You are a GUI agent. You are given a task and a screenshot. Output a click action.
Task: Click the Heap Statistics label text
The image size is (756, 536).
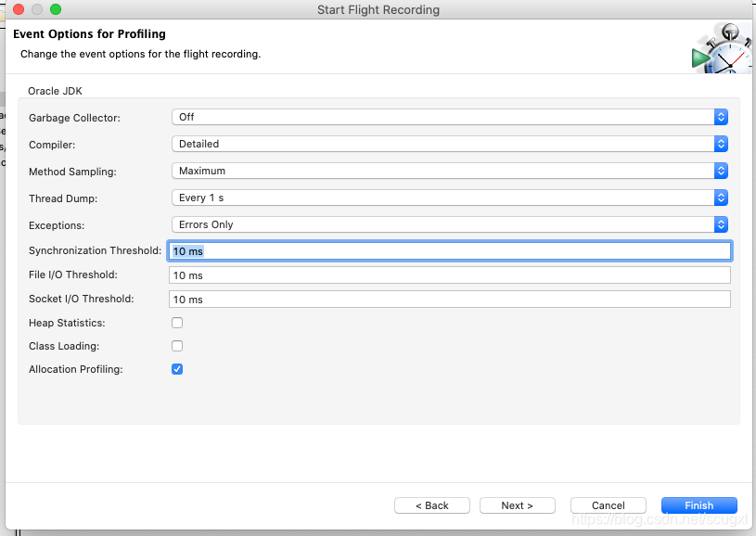tap(67, 323)
